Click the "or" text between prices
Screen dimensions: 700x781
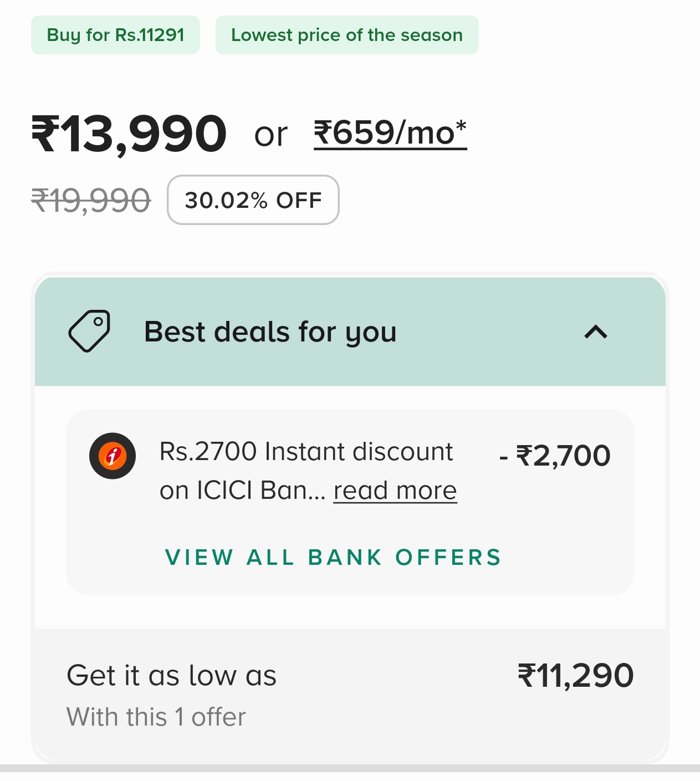click(270, 135)
